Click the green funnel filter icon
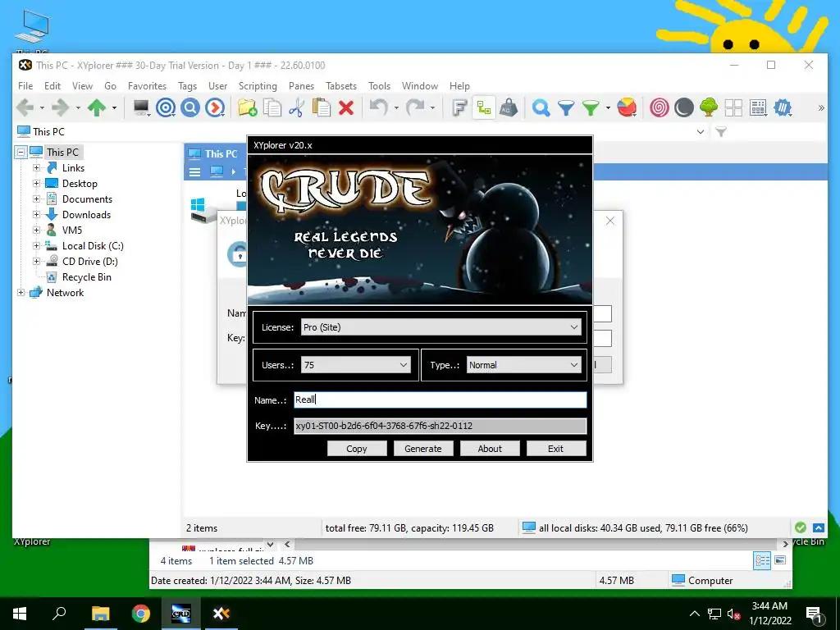Image resolution: width=840 pixels, height=630 pixels. [591, 108]
